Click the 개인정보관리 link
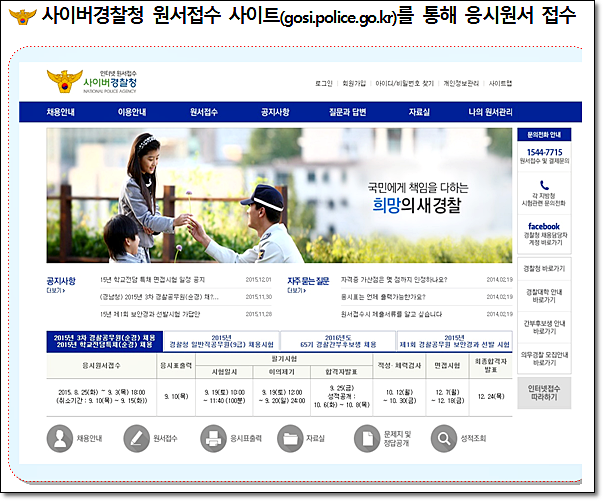This screenshot has height=501, width=603. (461, 83)
